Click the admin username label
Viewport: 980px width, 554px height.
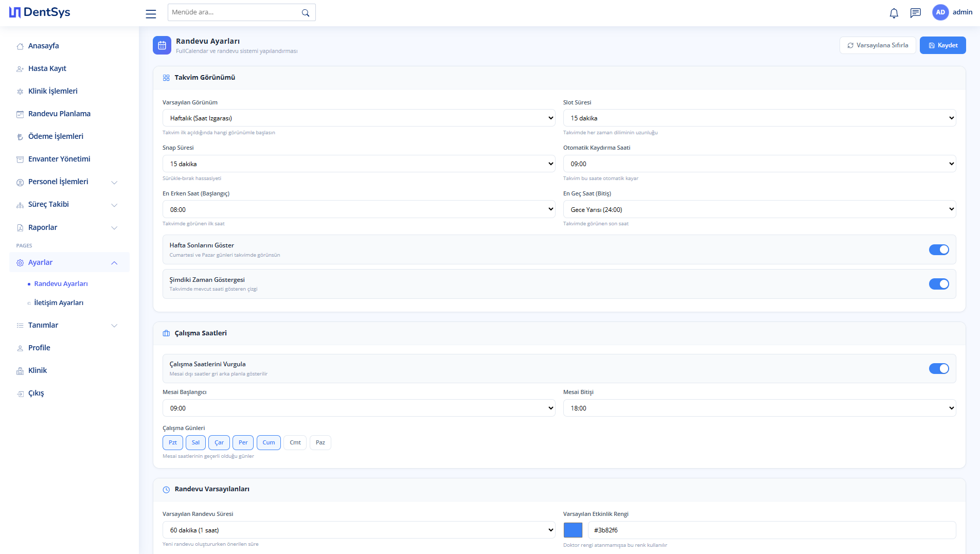coord(962,12)
